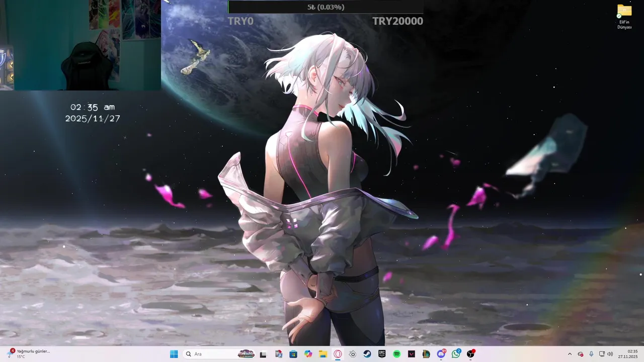Open Copilot from the taskbar

308,354
